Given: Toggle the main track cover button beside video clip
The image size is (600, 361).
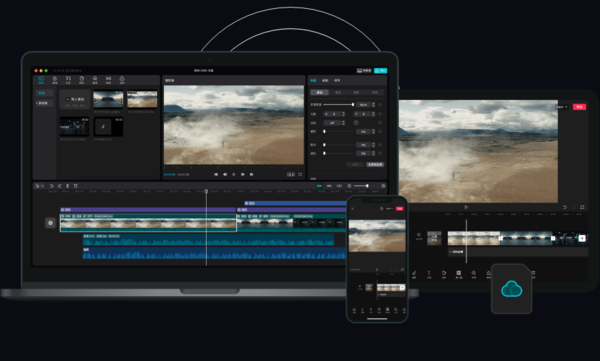Looking at the screenshot, I should [x=51, y=223].
